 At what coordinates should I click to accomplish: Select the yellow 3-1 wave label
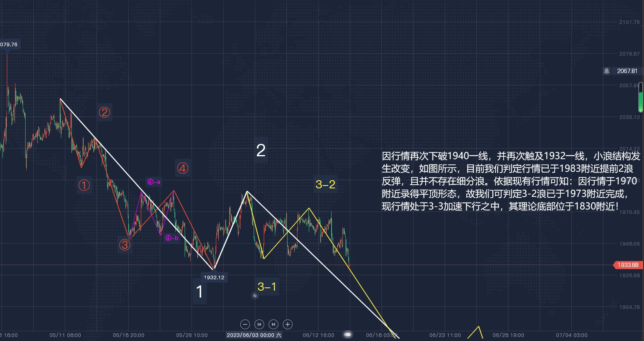click(x=267, y=287)
